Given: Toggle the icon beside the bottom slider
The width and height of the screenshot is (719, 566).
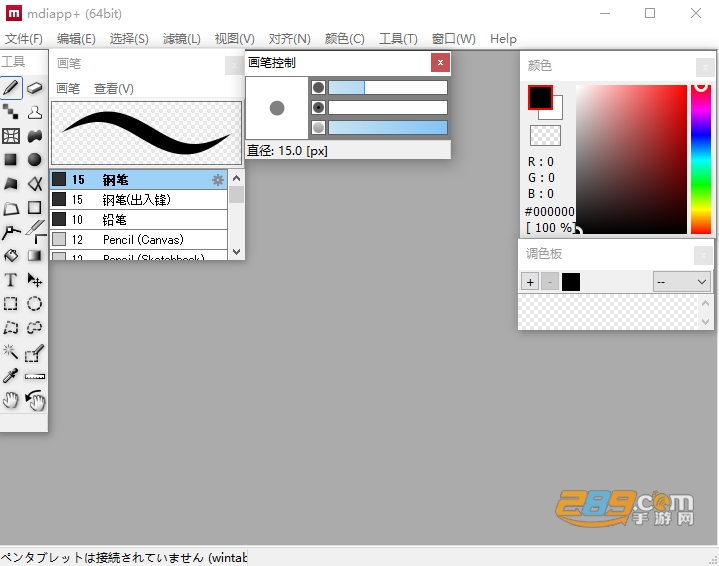Looking at the screenshot, I should pyautogui.click(x=318, y=128).
